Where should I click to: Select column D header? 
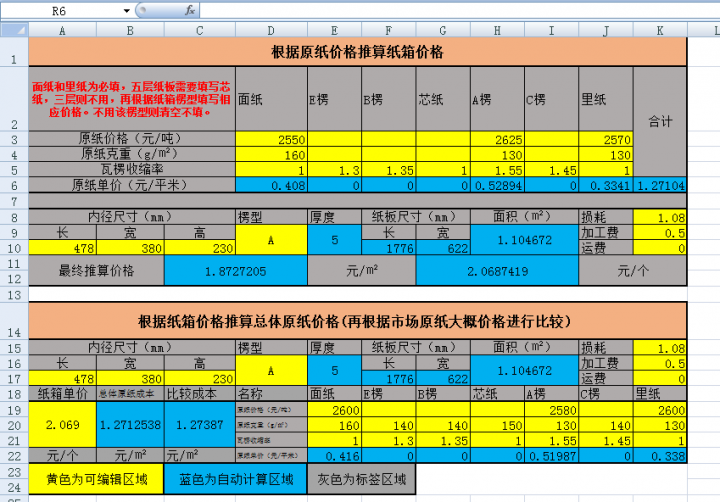point(270,30)
